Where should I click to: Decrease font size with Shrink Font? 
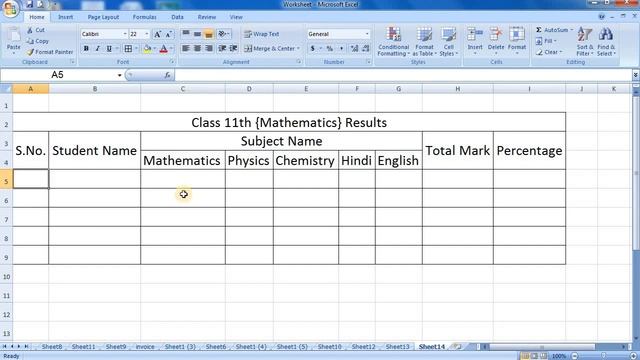[x=168, y=34]
